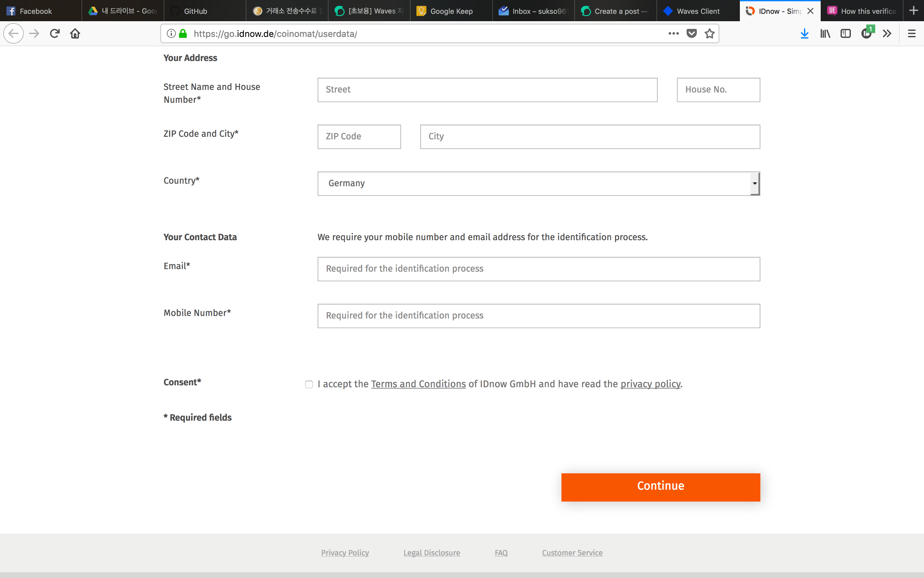Switch to the Facebook tab
This screenshot has height=578, width=924.
point(41,11)
